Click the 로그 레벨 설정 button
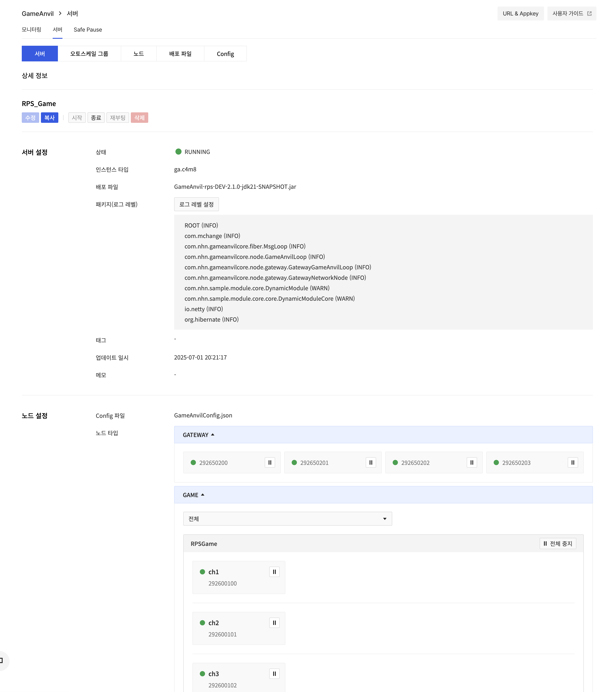 (x=196, y=204)
